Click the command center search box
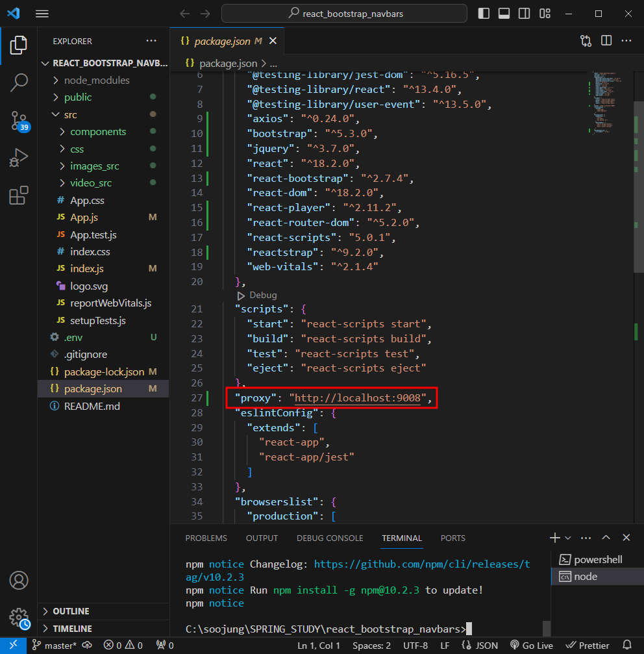This screenshot has height=654, width=644. [x=344, y=14]
